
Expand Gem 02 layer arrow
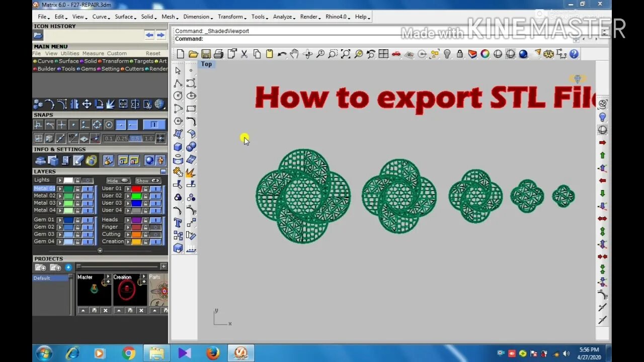[x=60, y=227]
